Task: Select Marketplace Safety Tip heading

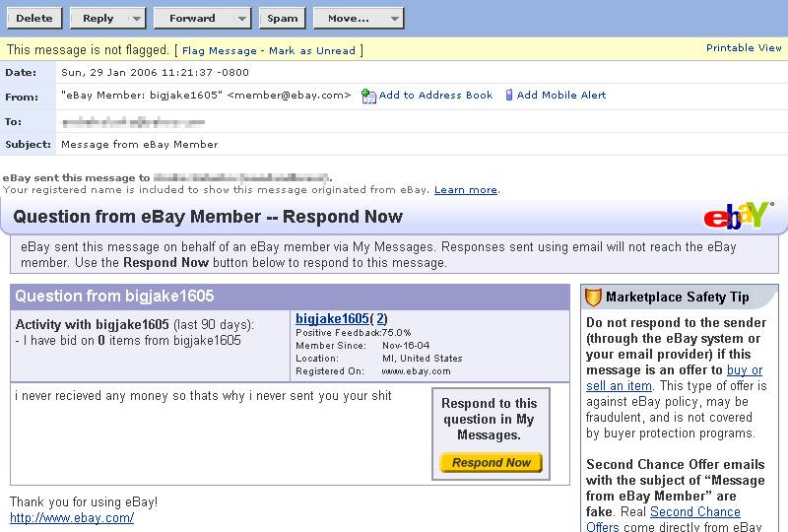Action: (x=678, y=298)
